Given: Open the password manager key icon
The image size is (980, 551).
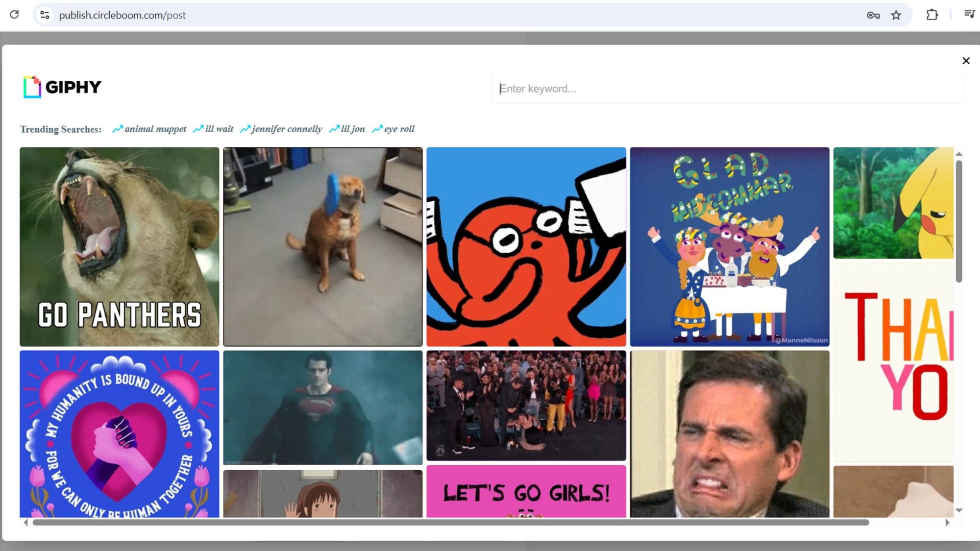Looking at the screenshot, I should tap(873, 15).
